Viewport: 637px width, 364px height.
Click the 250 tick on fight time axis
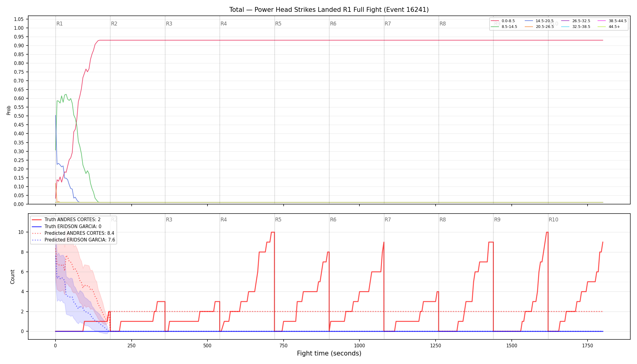coord(131,345)
